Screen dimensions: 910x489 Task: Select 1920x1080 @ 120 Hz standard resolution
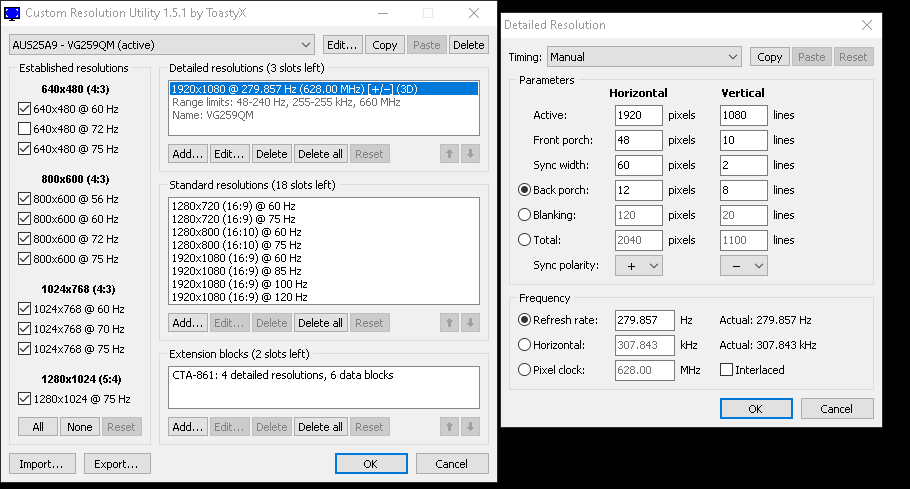coord(240,296)
